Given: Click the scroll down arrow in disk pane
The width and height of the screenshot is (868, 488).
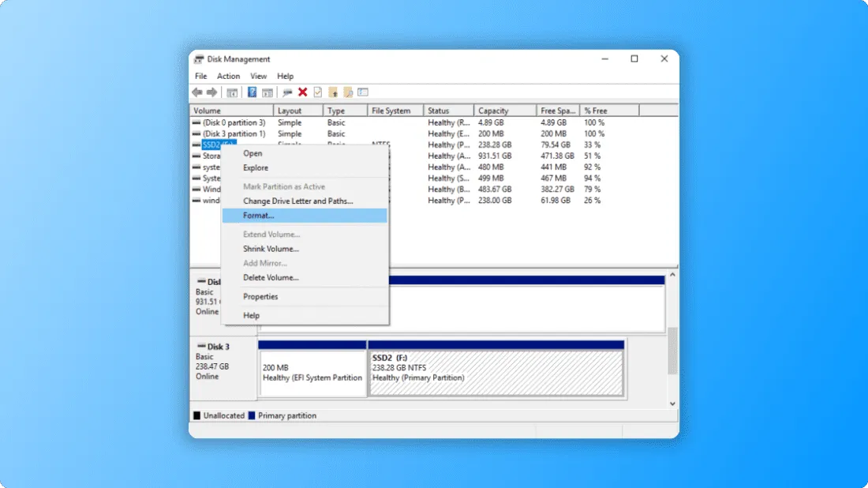Looking at the screenshot, I should pos(672,404).
